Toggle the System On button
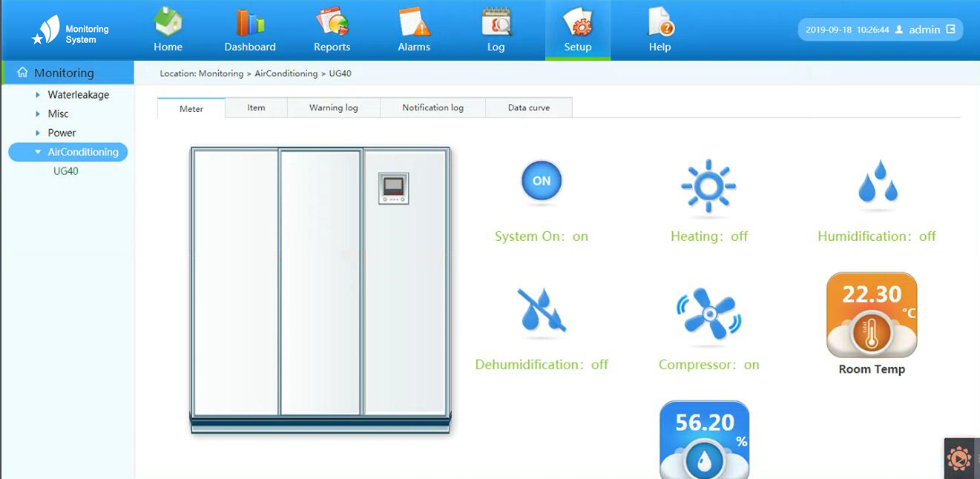This screenshot has width=980, height=479. [x=542, y=181]
